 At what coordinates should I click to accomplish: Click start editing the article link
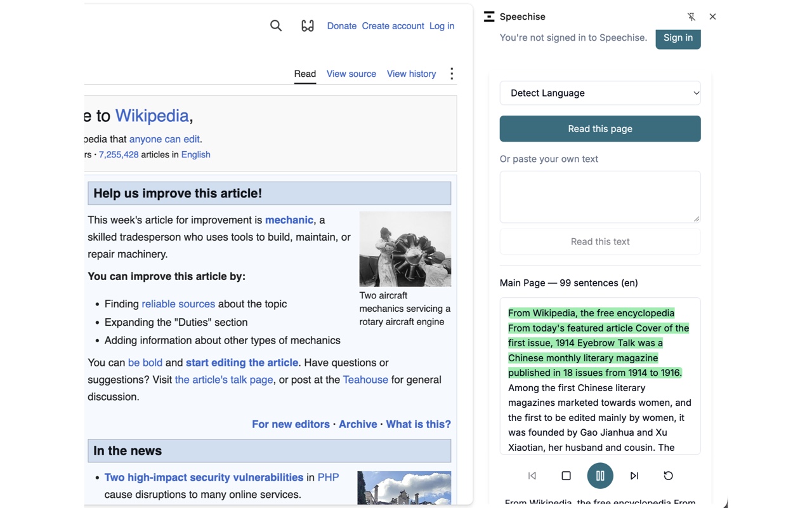click(242, 363)
